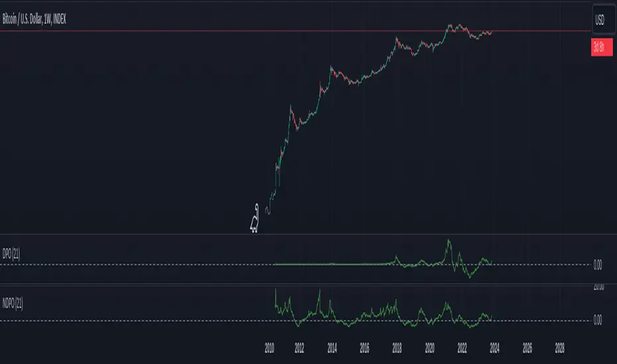Select the DPO (21) indicator label
Image resolution: width=617 pixels, height=364 pixels.
pos(11,254)
